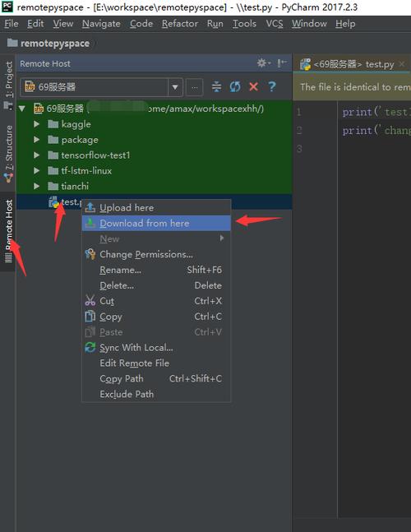Viewport: 411px width, 532px height.
Task: Open the VCS menu
Action: pos(275,24)
